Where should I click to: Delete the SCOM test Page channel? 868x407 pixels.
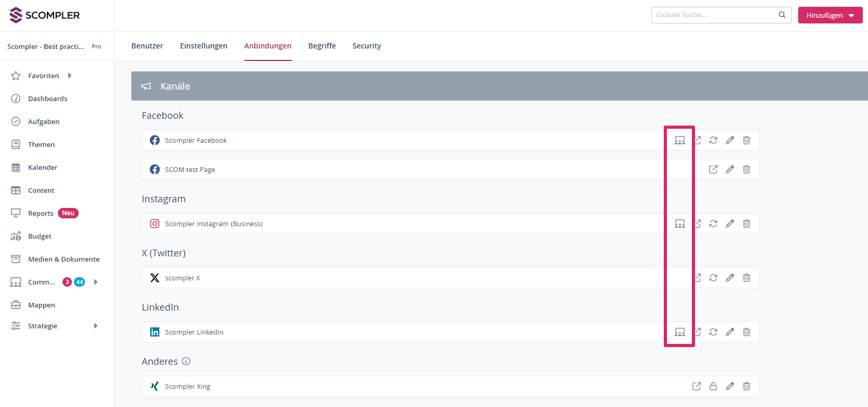[746, 169]
